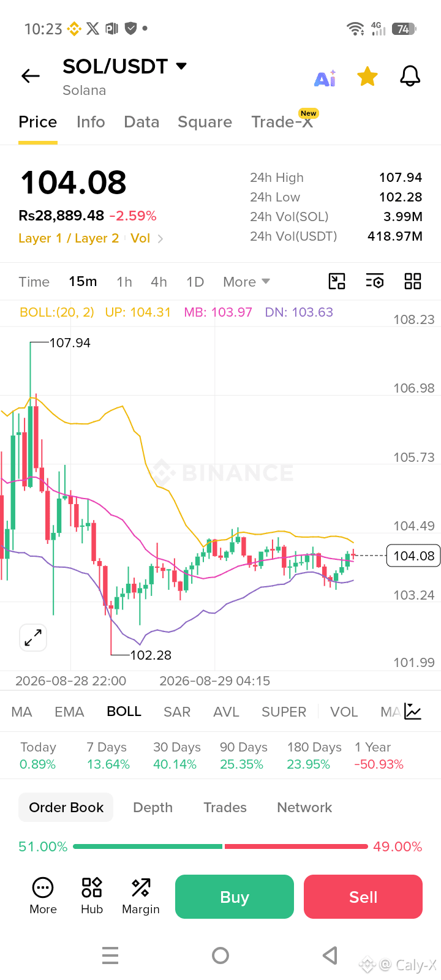
Task: Open Layer 1 / Layer 2 category link
Action: click(69, 238)
